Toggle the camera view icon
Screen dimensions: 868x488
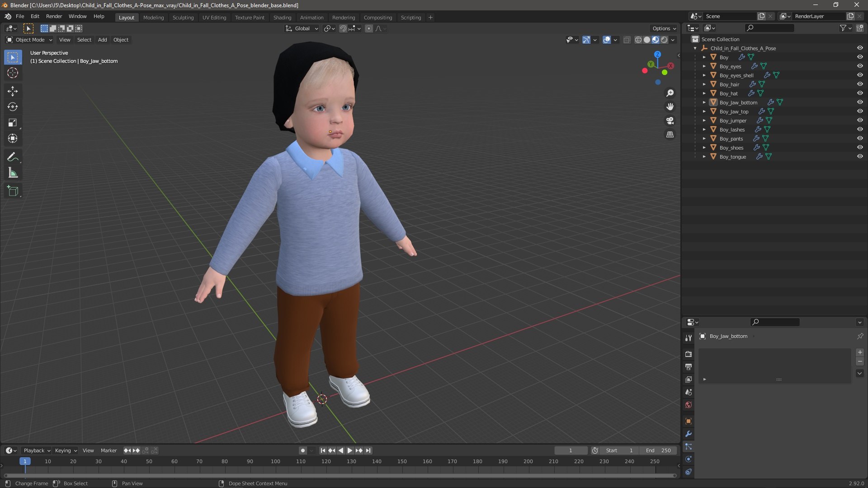click(x=670, y=121)
